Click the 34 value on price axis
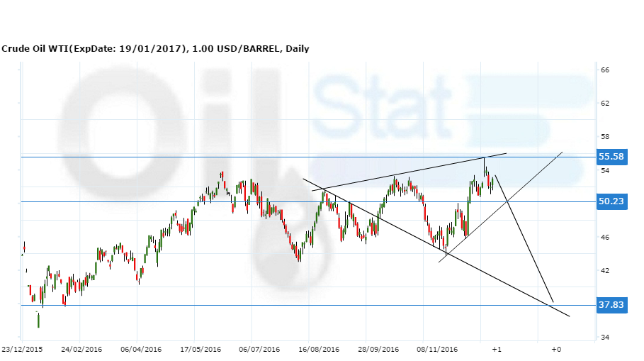 coord(605,337)
